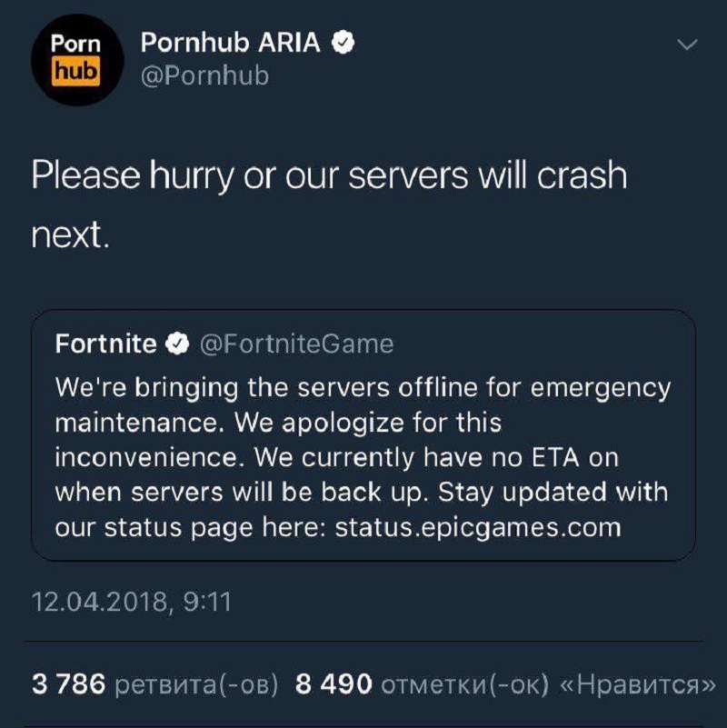Image resolution: width=727 pixels, height=728 pixels.
Task: Click the Fortnite verified checkmark badge
Action: 177,344
